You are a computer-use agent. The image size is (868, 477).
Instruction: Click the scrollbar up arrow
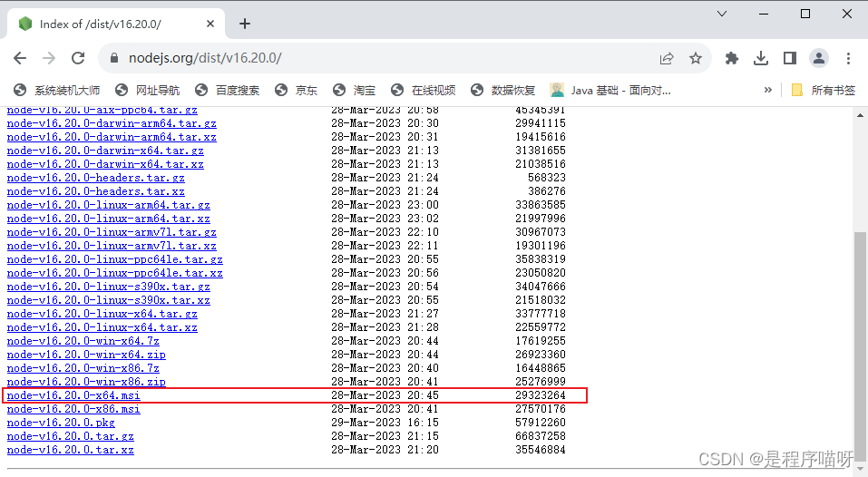click(860, 115)
